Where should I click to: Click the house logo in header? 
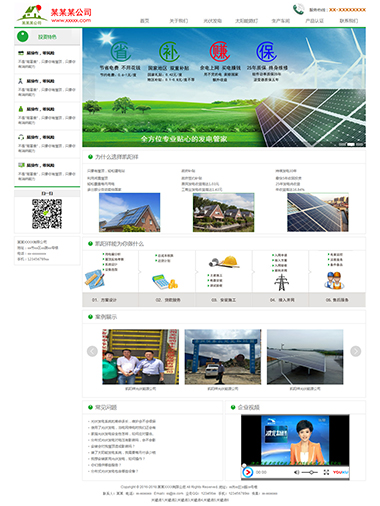coord(32,15)
